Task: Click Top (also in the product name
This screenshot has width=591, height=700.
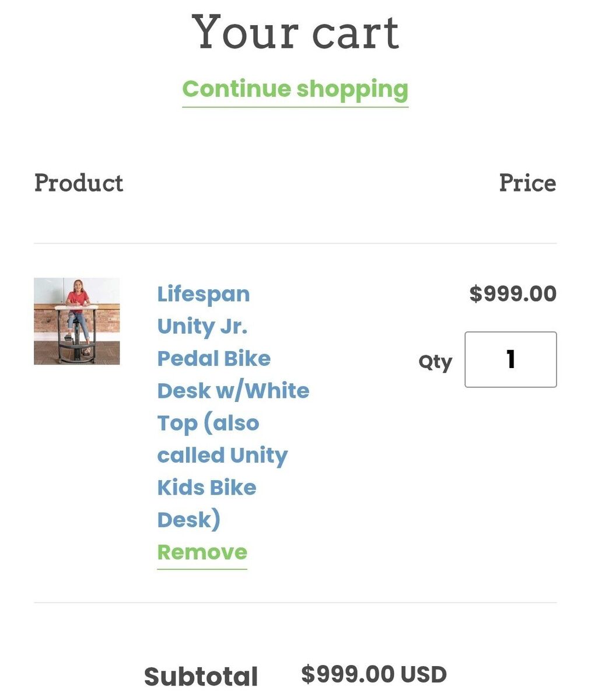Action: (208, 423)
